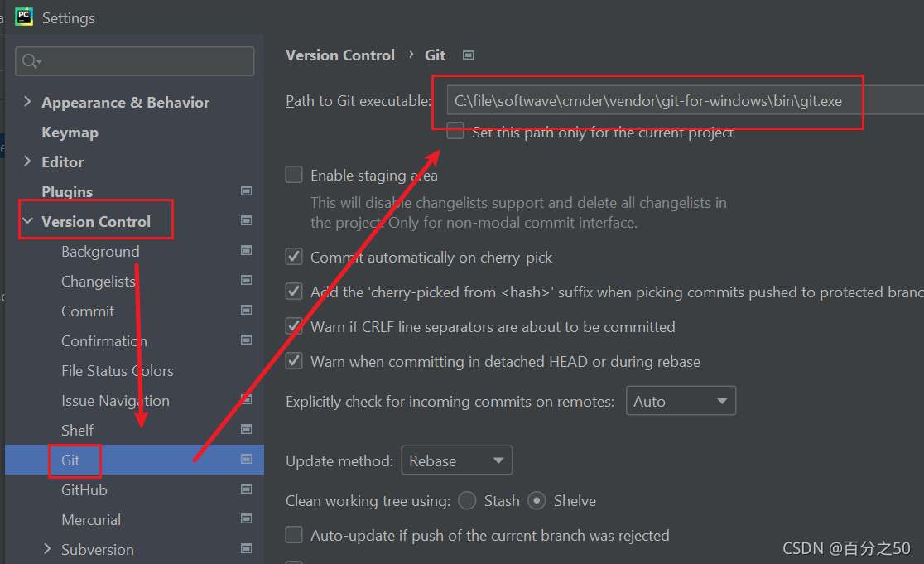
Task: Uncheck Commit automatically on cherry-pick
Action: coord(294,257)
